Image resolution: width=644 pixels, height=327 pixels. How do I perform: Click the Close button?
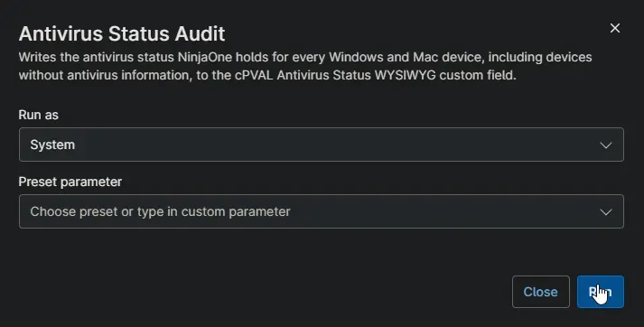[x=540, y=292]
